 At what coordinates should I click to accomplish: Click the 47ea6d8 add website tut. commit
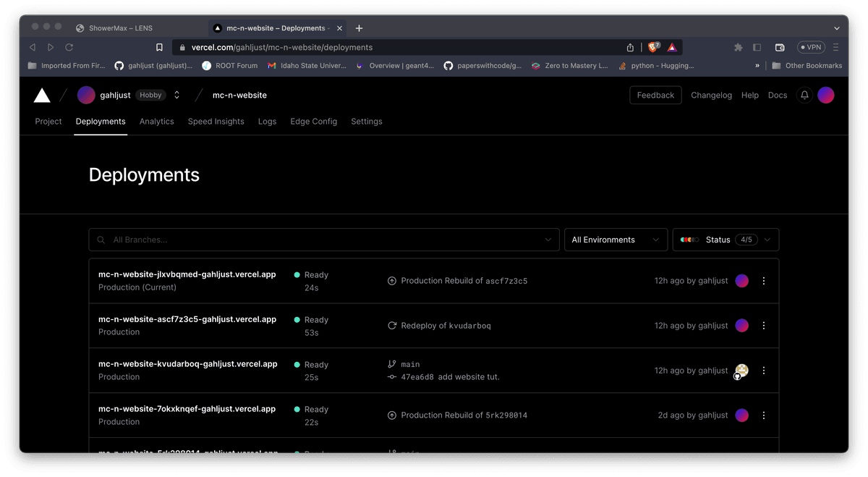point(450,377)
